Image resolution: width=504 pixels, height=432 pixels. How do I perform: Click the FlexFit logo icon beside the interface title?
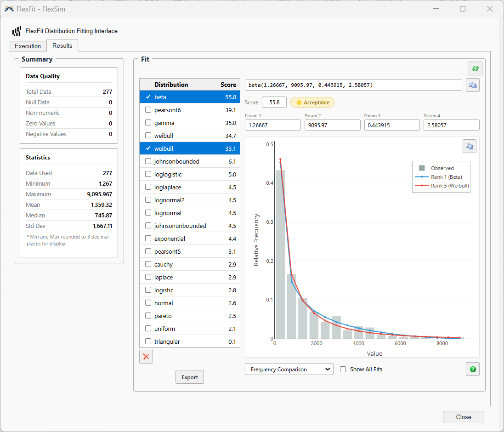pyautogui.click(x=17, y=31)
